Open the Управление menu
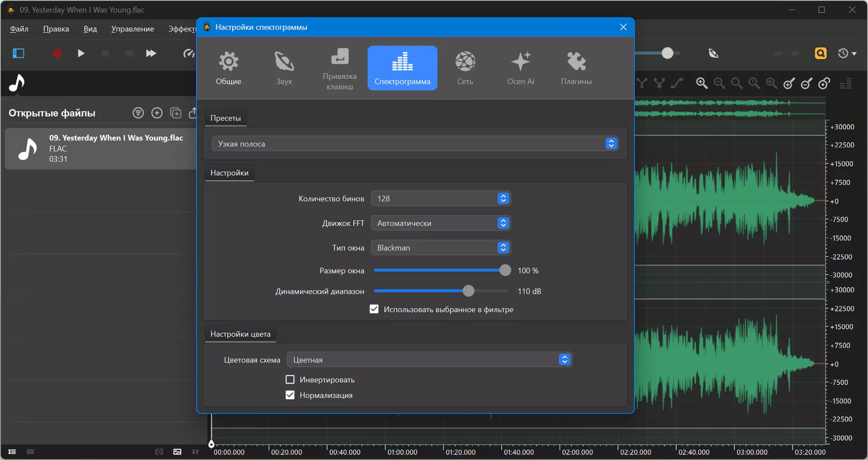This screenshot has height=460, width=868. pyautogui.click(x=133, y=29)
